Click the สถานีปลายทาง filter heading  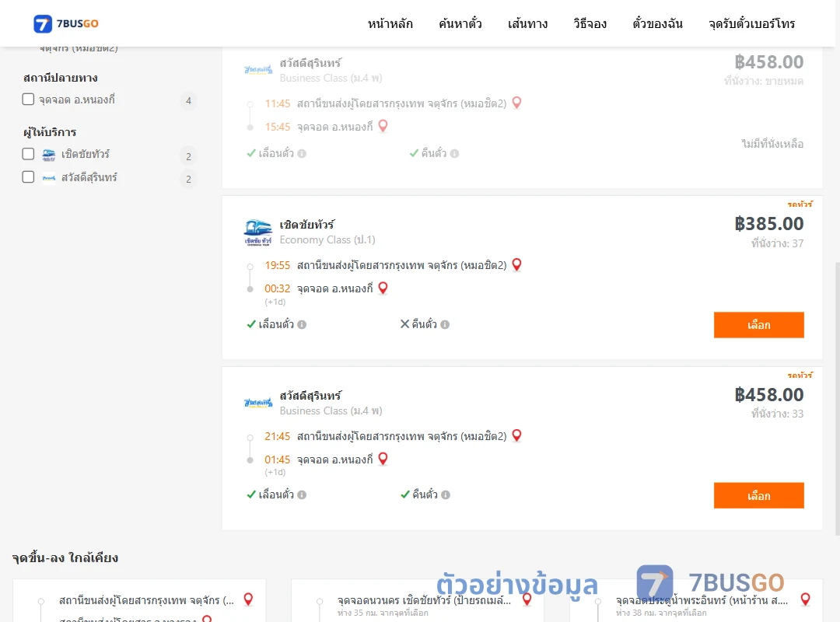(60, 78)
